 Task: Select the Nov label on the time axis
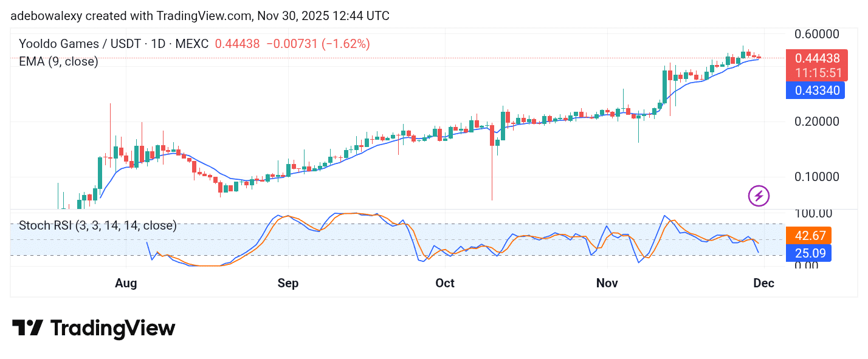607,283
